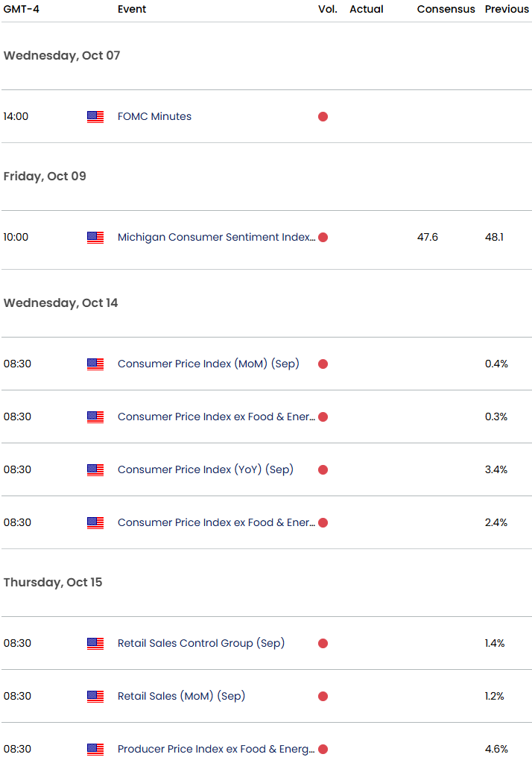Open Michigan Consumer Sentiment Index event
Viewport: 532px width, 763px height.
coord(216,238)
